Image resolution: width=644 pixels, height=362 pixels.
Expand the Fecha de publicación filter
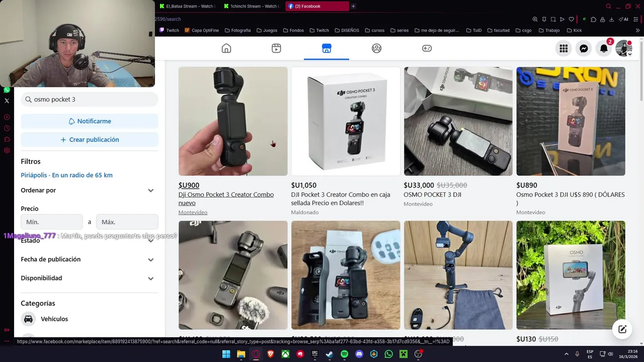90,259
